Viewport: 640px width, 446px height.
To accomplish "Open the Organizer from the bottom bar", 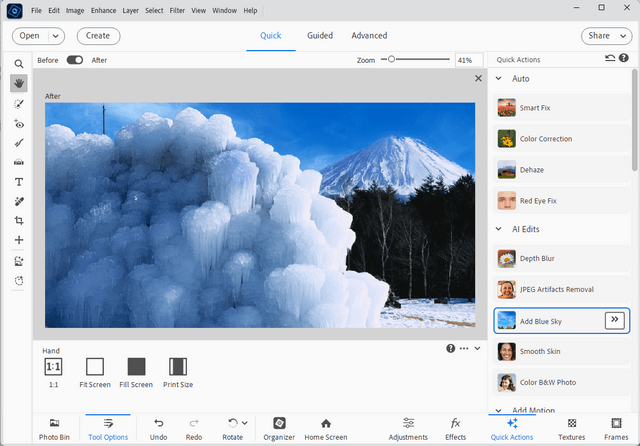I will pyautogui.click(x=279, y=428).
